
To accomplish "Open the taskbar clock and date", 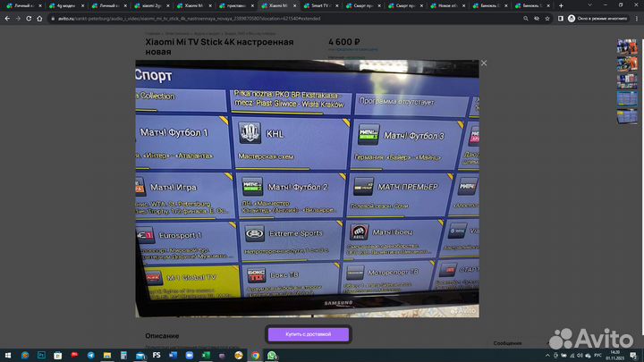I will click(615, 355).
